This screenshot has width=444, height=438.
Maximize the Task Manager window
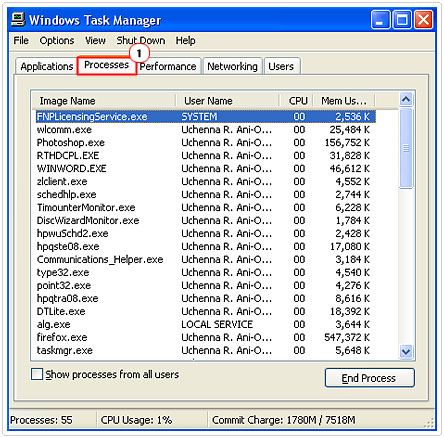pos(402,20)
